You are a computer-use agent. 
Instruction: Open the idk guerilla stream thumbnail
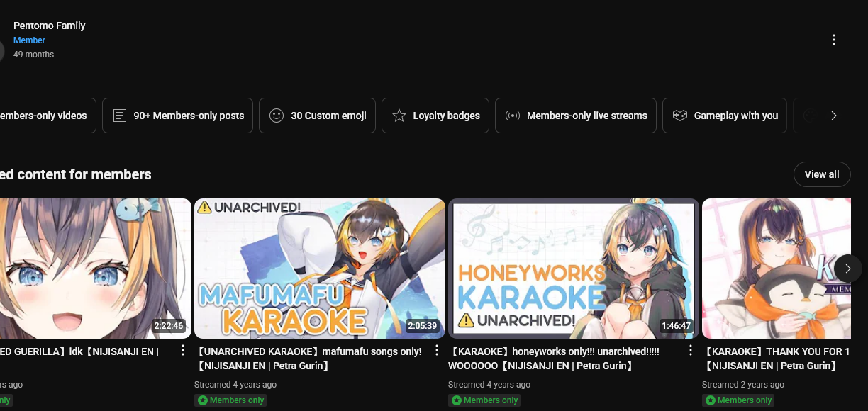click(96, 269)
